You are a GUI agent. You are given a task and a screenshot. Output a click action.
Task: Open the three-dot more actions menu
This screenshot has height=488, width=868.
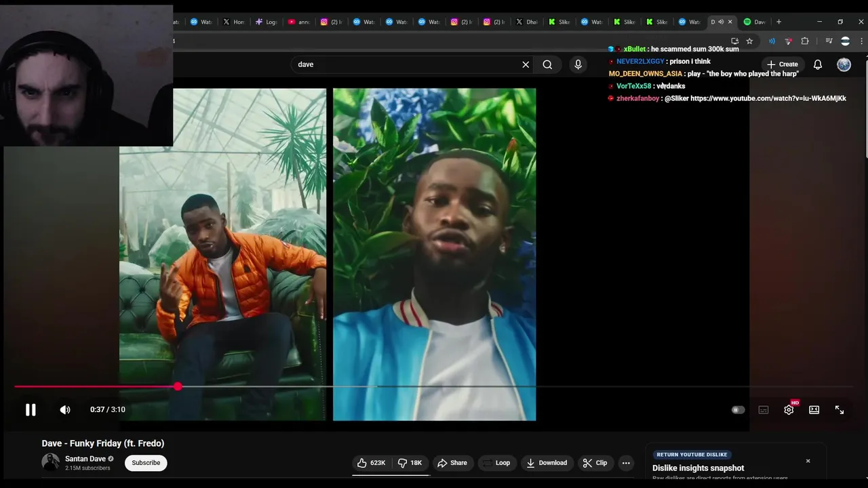click(x=626, y=463)
